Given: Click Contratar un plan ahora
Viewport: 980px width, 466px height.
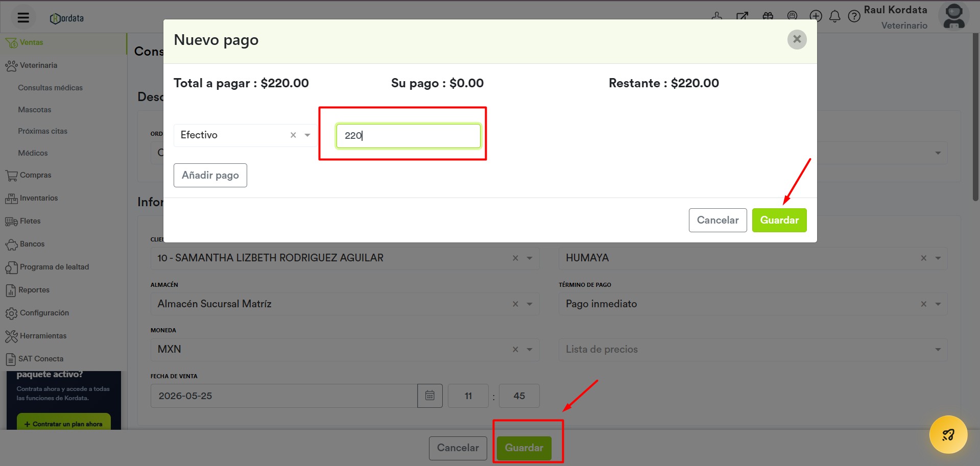Looking at the screenshot, I should point(64,423).
